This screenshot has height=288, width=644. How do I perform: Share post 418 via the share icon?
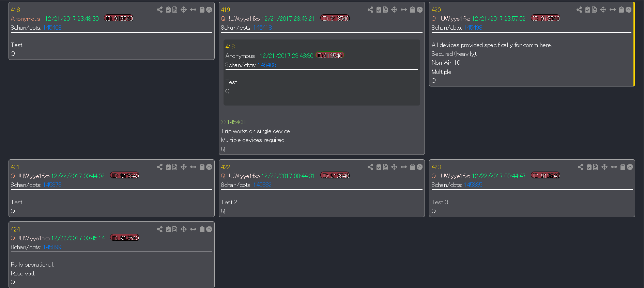click(x=160, y=10)
